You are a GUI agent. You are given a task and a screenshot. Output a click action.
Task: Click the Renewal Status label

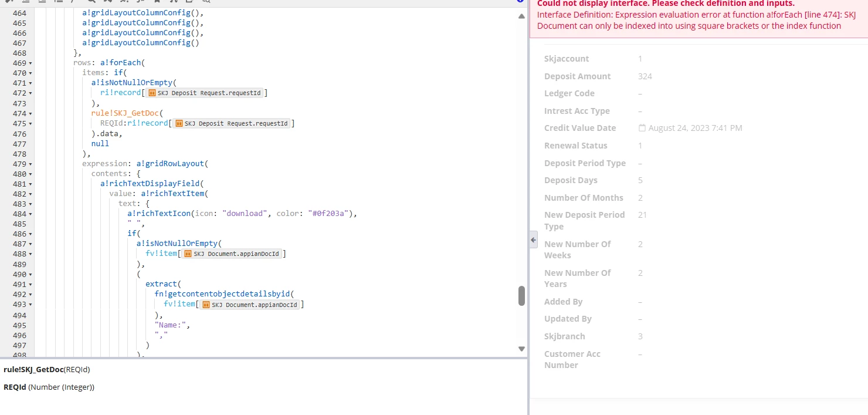[x=576, y=146]
